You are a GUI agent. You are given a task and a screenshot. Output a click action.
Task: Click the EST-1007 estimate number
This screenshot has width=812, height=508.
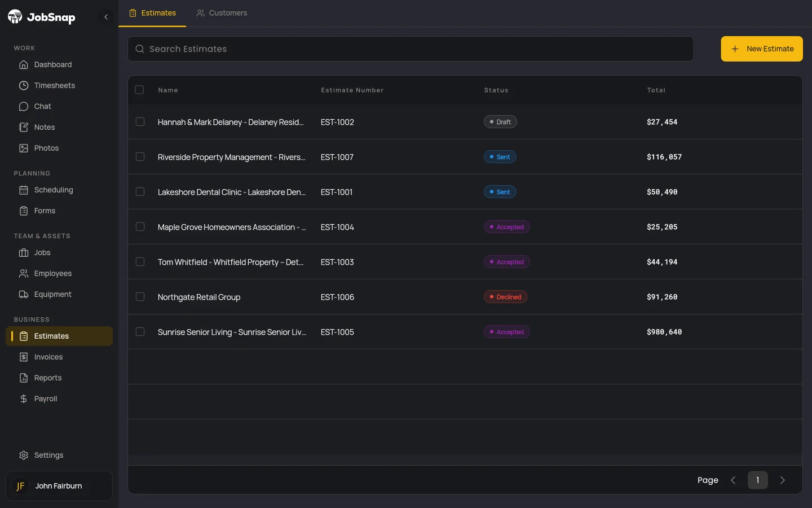pos(337,157)
